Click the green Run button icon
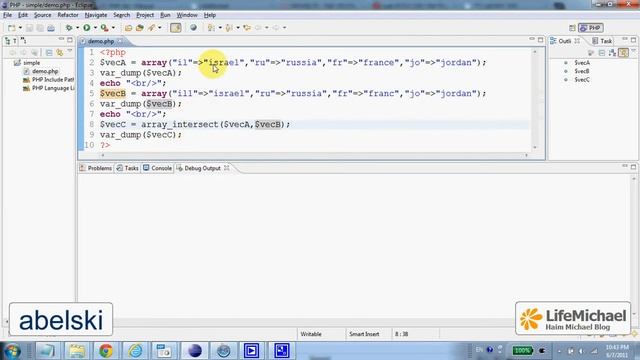Image resolution: width=640 pixels, height=360 pixels. pos(87,28)
